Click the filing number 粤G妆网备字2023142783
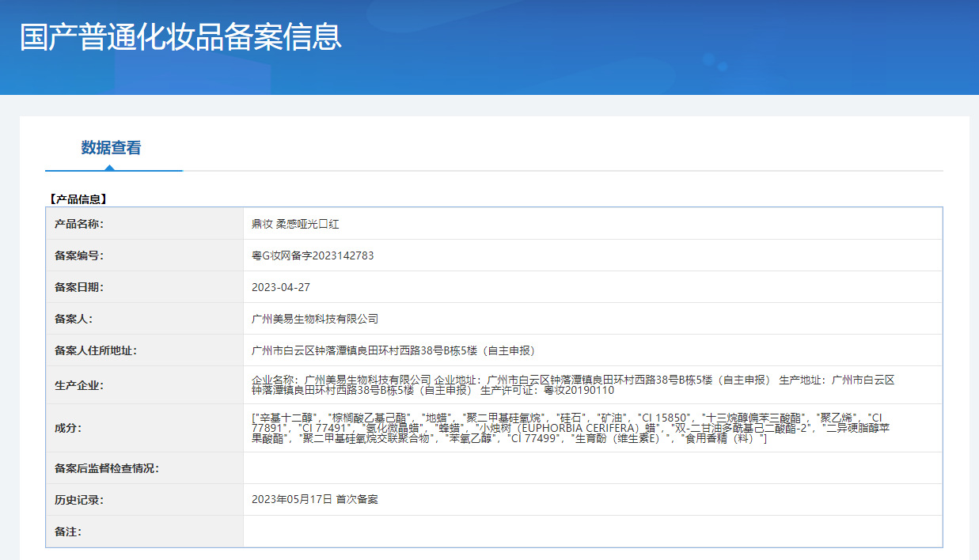The width and height of the screenshot is (979, 560). coord(313,255)
